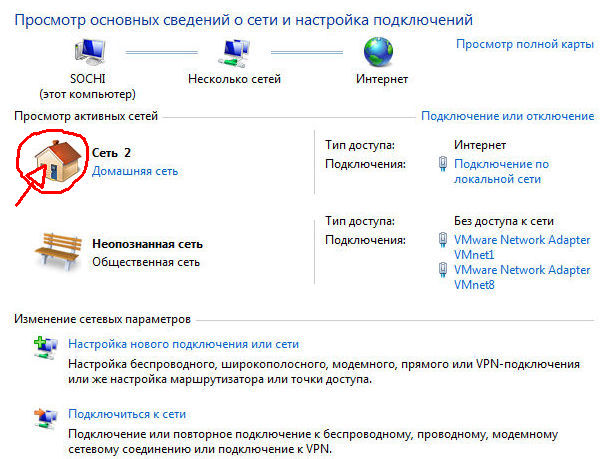The image size is (614, 459).
Task: Click the Неопознанная сеть name
Action: pos(147,244)
